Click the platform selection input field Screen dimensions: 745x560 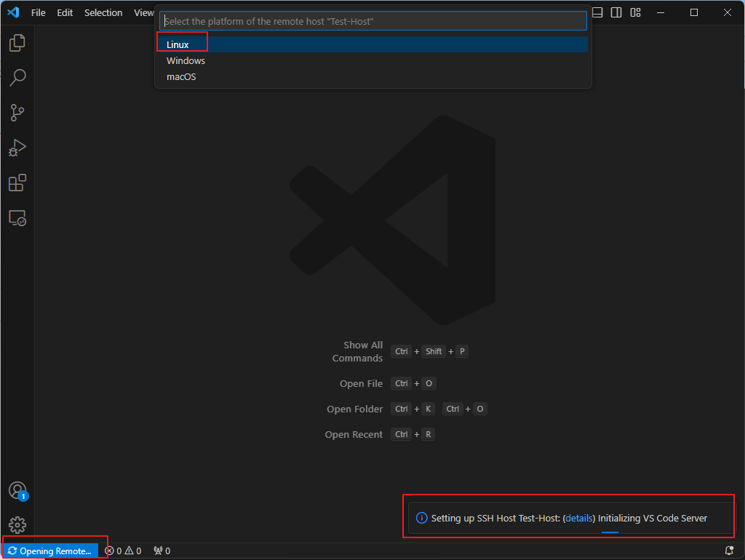point(373,21)
